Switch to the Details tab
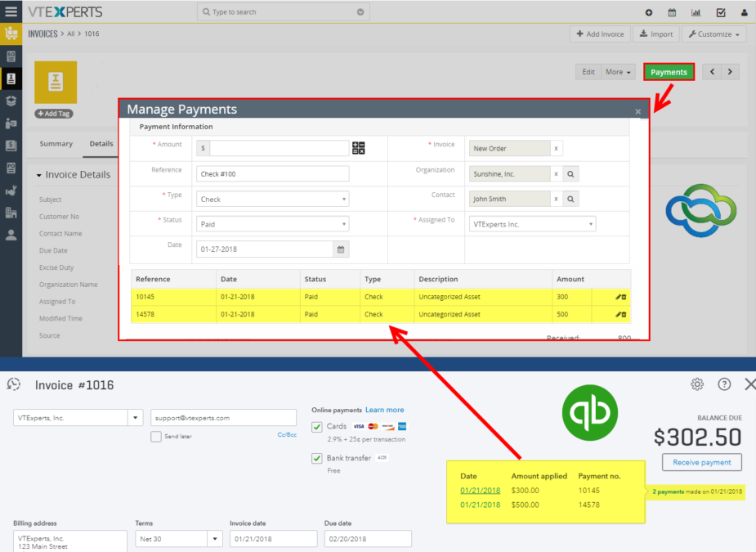Viewport: 756px width, 552px height. tap(101, 144)
